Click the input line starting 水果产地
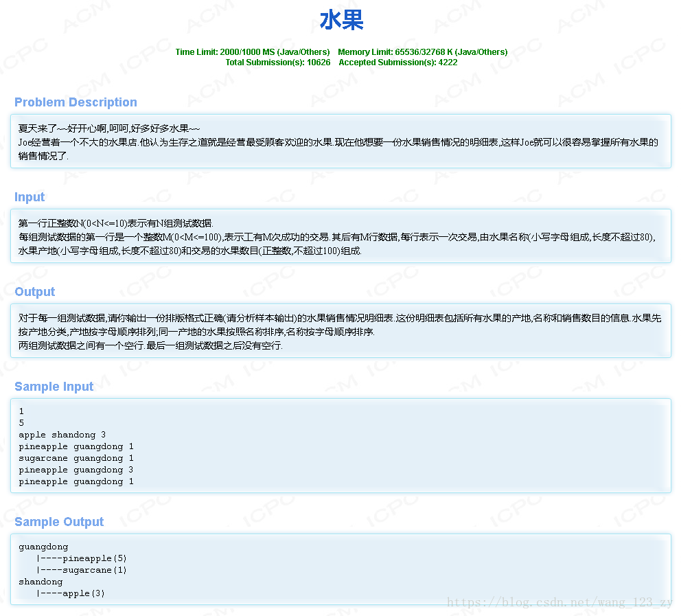 click(189, 251)
